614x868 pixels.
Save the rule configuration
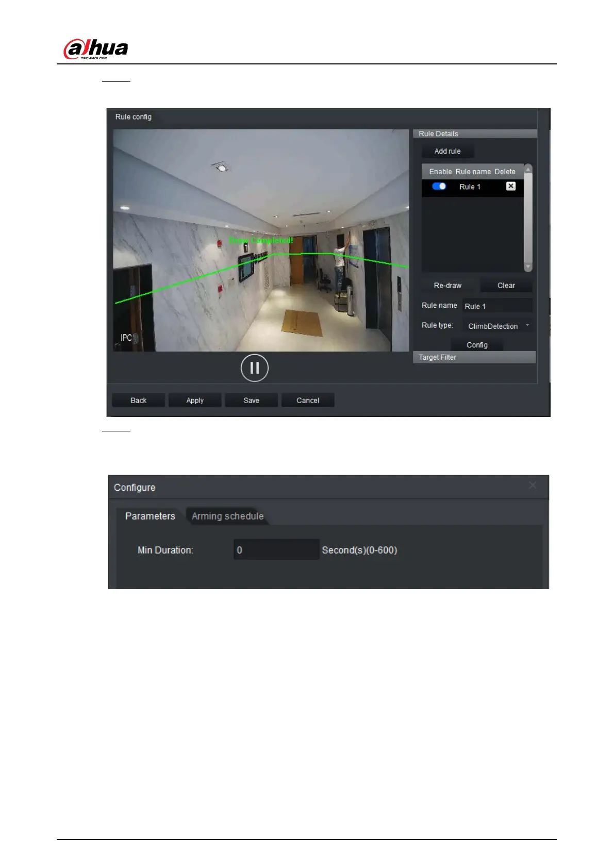point(251,400)
